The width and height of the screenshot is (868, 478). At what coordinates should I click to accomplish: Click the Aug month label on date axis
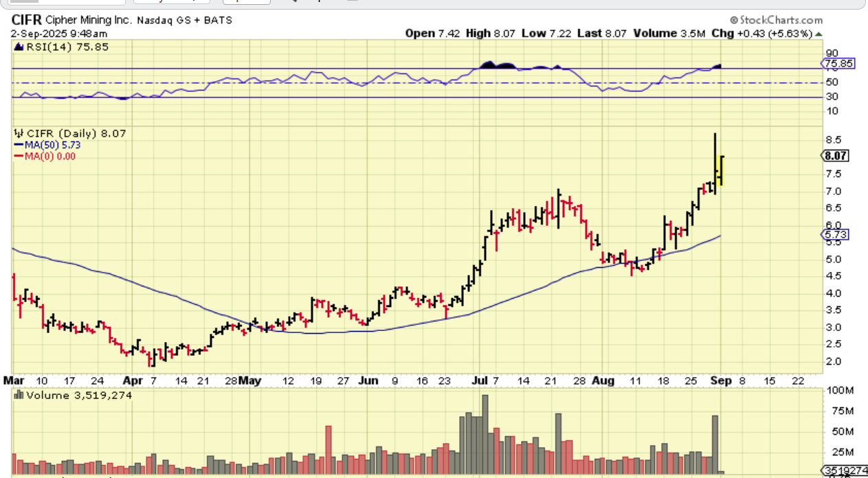pyautogui.click(x=602, y=380)
